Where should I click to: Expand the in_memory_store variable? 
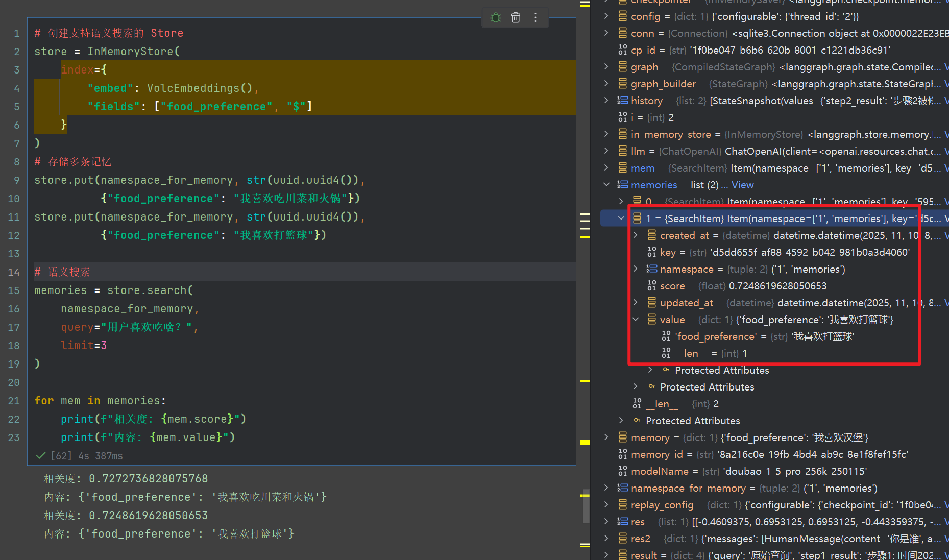(606, 134)
